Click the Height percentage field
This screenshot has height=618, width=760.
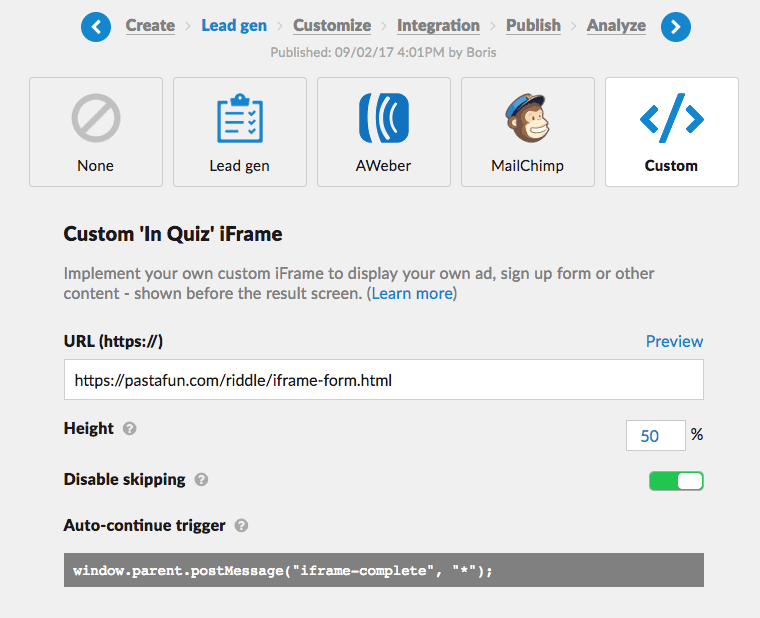[656, 436]
